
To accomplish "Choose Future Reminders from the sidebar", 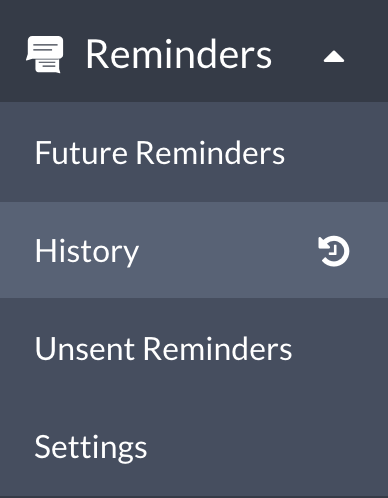I will tap(194, 152).
